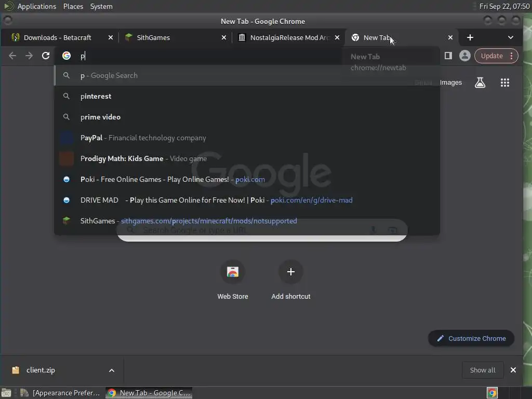Open the Google apps grid
Viewport: 532px width, 399px height.
pyautogui.click(x=505, y=83)
